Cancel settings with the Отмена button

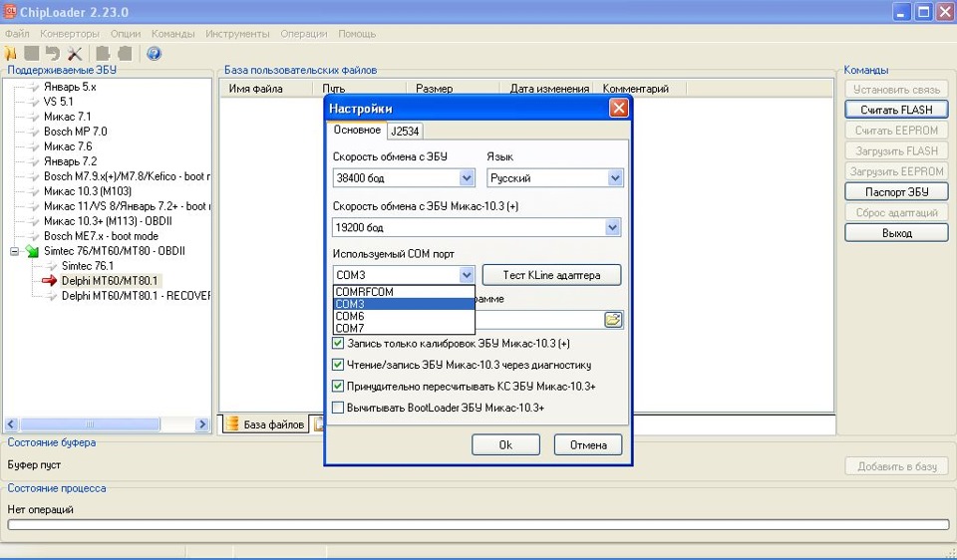588,444
